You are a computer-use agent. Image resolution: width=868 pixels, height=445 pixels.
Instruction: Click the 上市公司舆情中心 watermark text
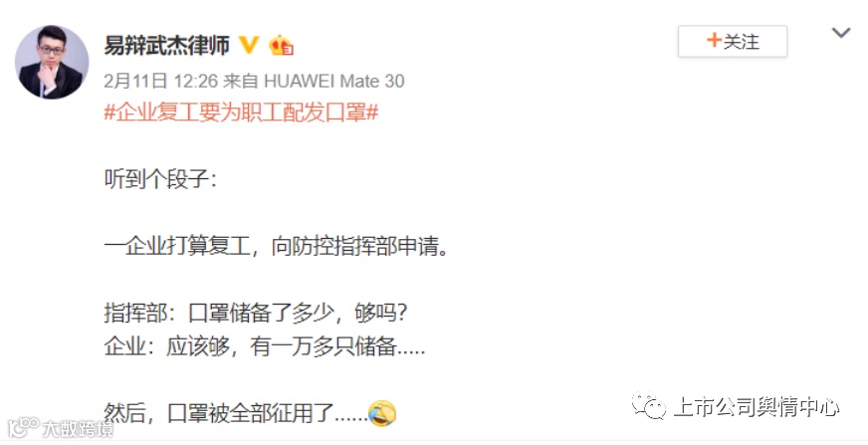(x=757, y=407)
